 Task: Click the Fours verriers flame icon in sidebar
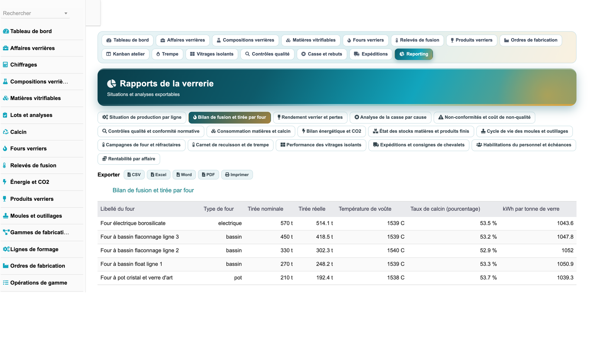(x=5, y=148)
